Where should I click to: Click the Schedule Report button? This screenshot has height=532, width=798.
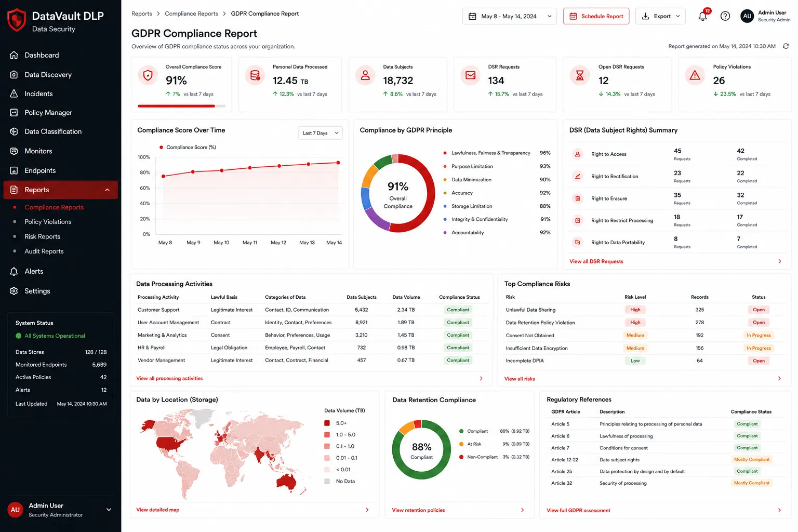click(x=596, y=16)
